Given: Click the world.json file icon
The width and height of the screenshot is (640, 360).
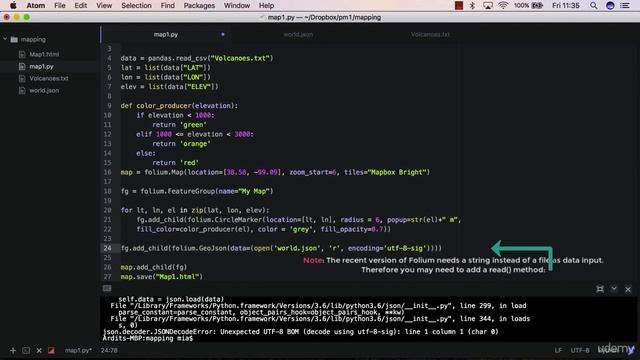Looking at the screenshot, I should point(22,91).
